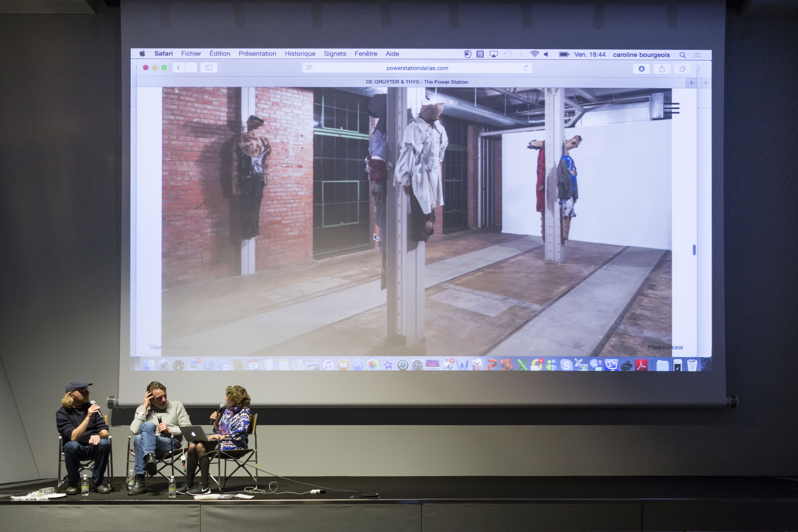The height and width of the screenshot is (532, 798).
Task: Open Popcorn Time icon in Dock
Action: coord(477,364)
